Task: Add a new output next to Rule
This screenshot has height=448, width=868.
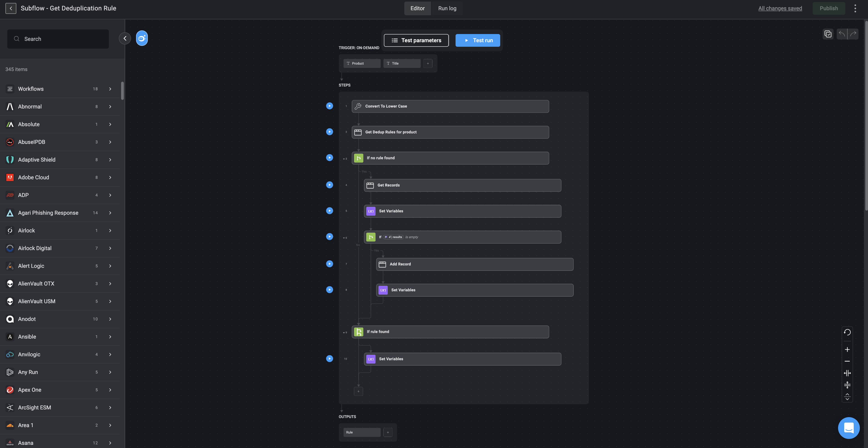Action: (x=388, y=433)
